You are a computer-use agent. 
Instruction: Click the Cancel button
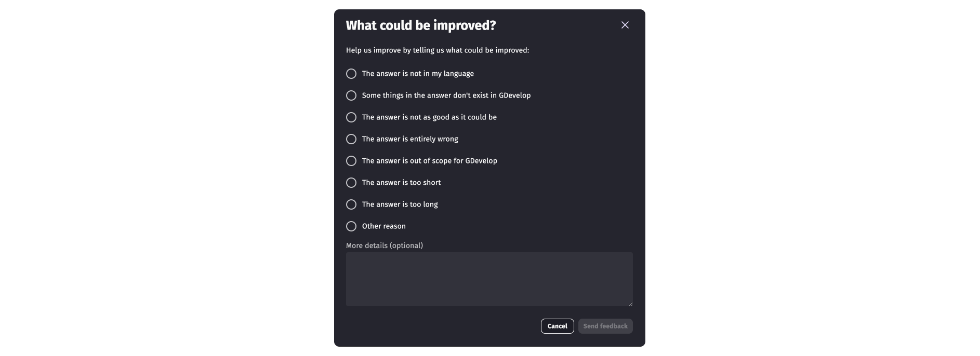557,326
